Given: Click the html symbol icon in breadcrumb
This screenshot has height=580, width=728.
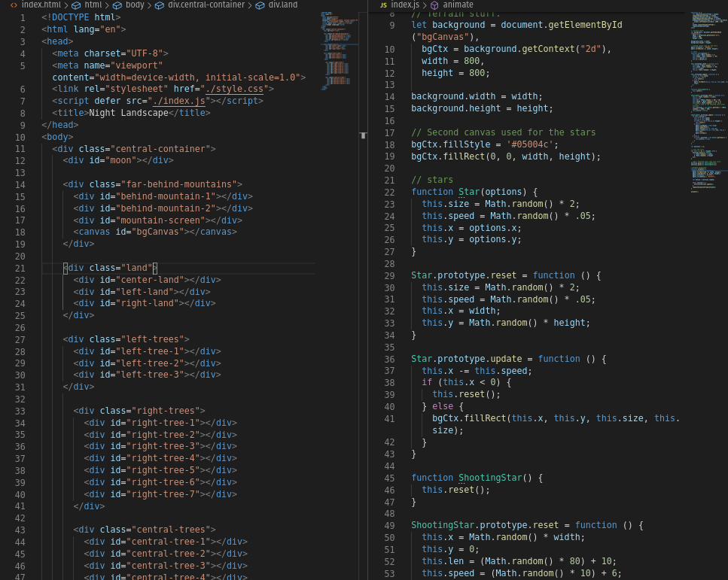Looking at the screenshot, I should coord(76,5).
